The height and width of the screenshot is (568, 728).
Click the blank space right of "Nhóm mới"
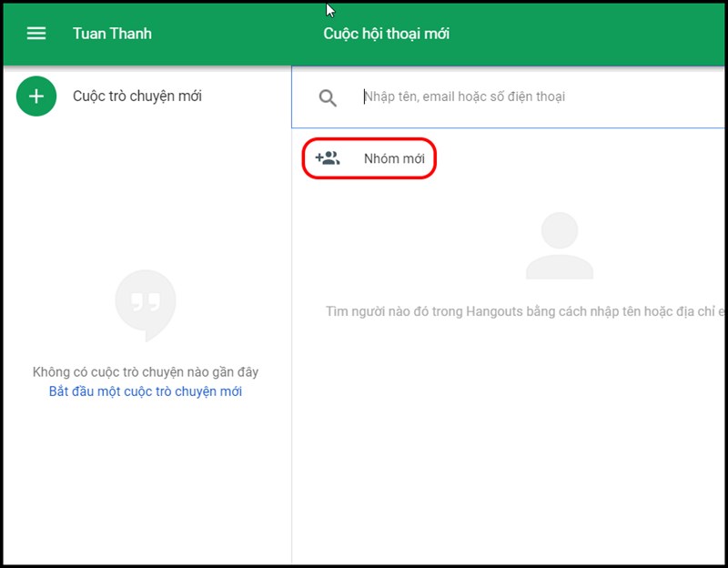581,158
